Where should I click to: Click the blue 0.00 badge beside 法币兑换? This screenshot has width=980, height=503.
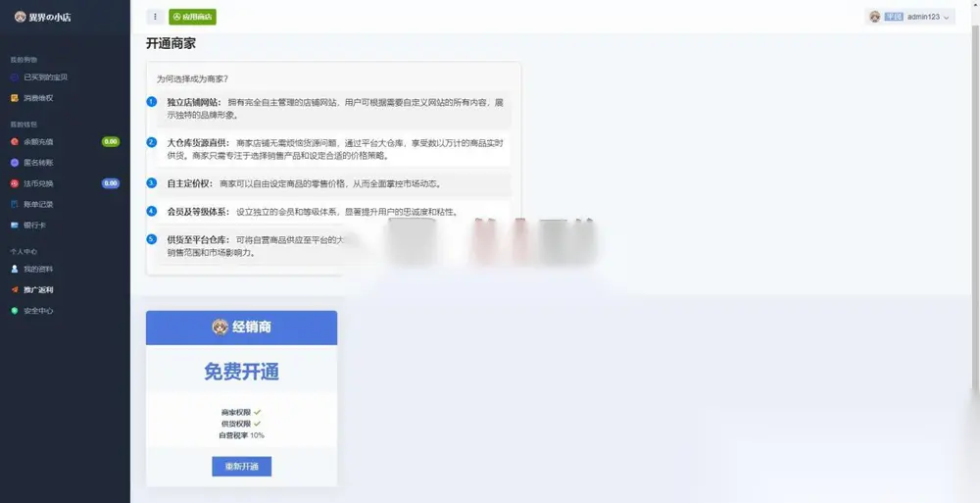(x=111, y=184)
